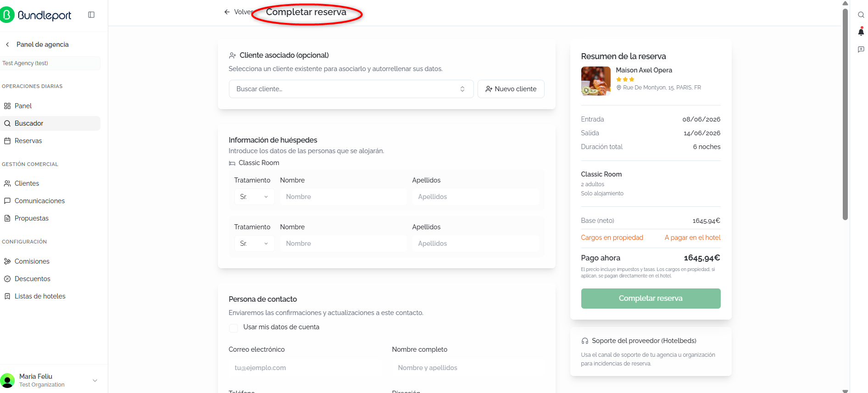Focus first guest's Apellidos field

pyautogui.click(x=475, y=197)
